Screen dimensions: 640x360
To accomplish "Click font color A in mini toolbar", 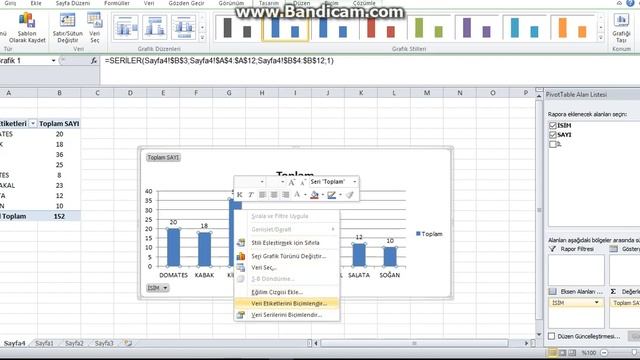I will (297, 195).
